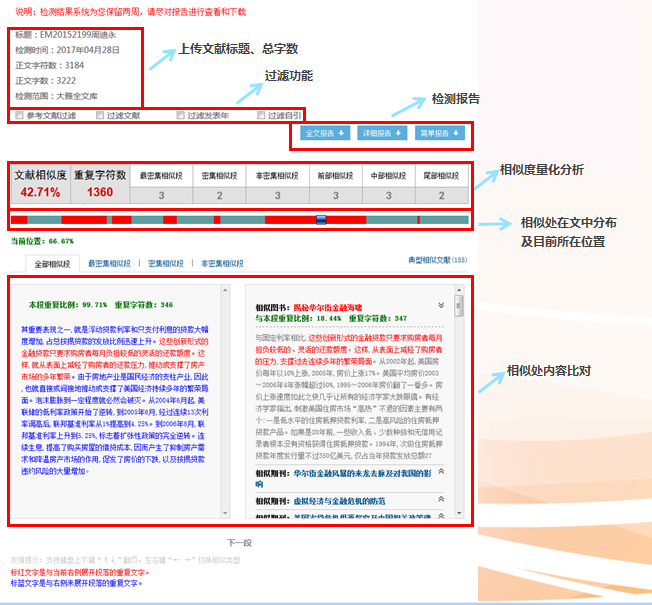Screen dimensions: 652x605
Task: Switch to the 全部相似段 tab
Action: pos(54,264)
